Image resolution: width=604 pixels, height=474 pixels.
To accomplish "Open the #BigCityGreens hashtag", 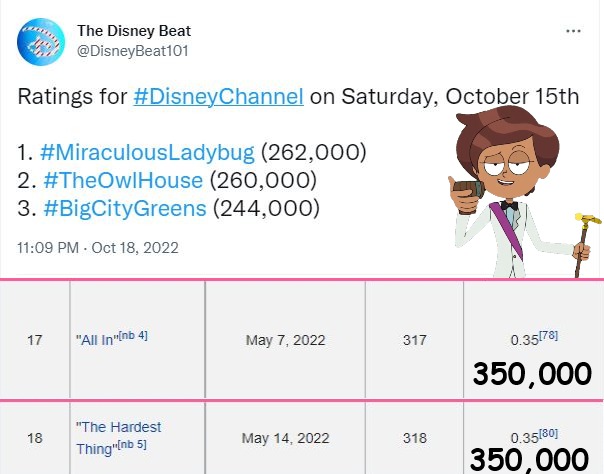I will coord(125,208).
